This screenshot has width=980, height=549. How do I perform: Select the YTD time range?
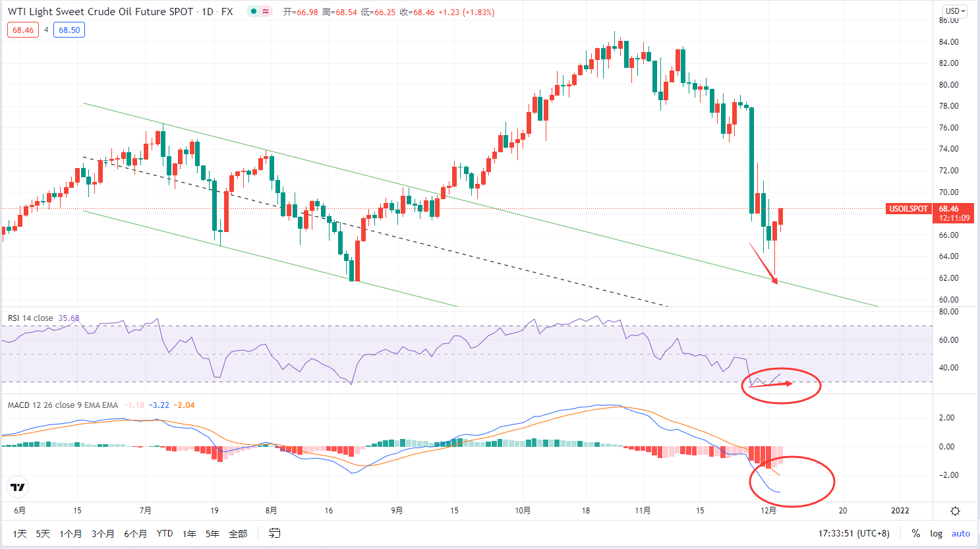pos(165,533)
